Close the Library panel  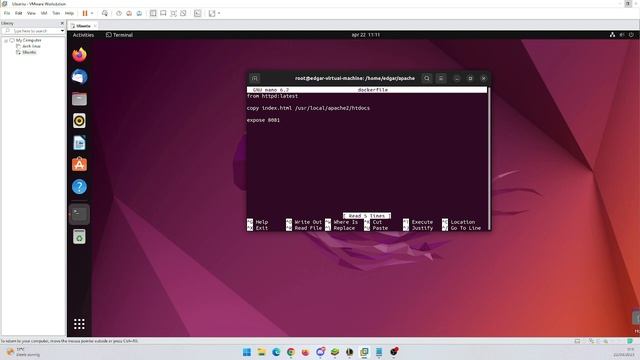[62, 23]
